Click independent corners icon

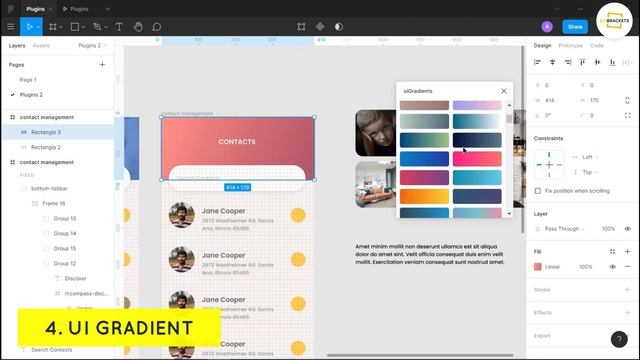point(627,116)
